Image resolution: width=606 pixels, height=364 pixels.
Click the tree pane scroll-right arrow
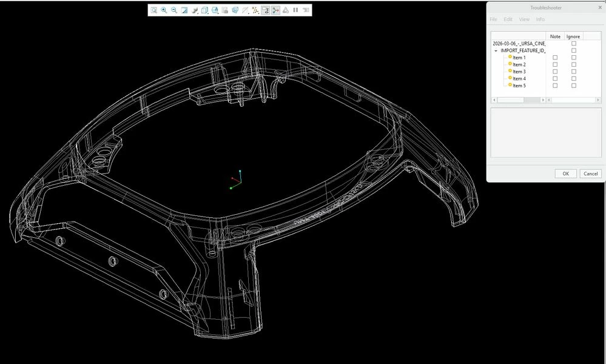pos(543,99)
